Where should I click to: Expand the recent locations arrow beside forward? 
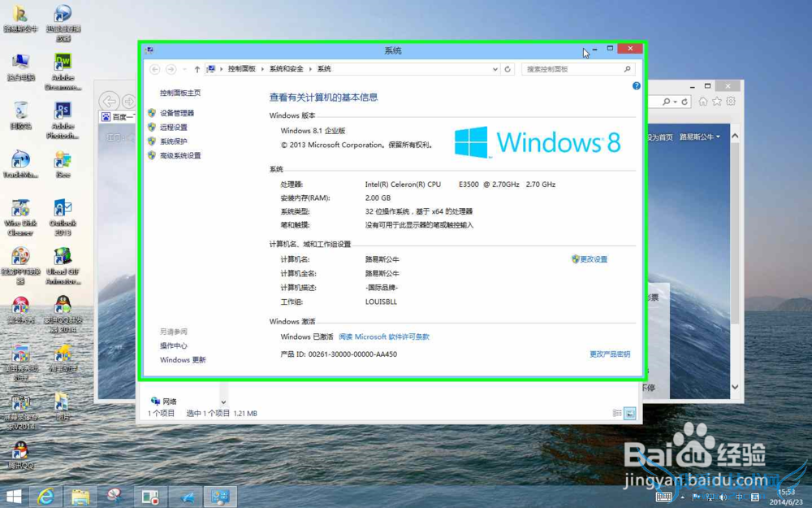tap(184, 69)
